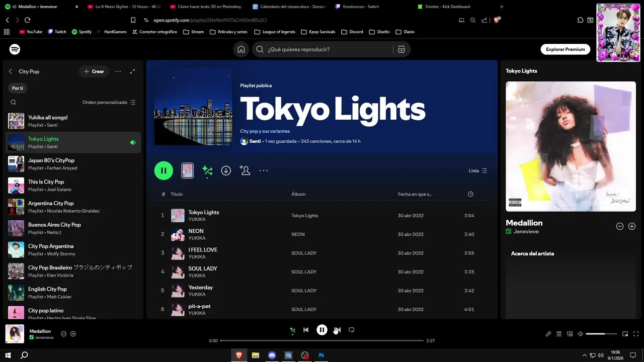Open SOUL LADY album link of track 4

point(304,272)
